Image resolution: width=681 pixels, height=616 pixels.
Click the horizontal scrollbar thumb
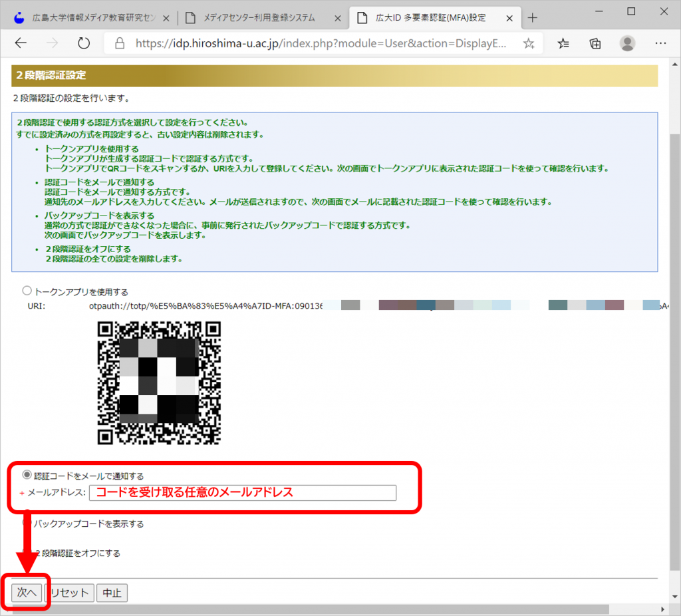point(311,609)
